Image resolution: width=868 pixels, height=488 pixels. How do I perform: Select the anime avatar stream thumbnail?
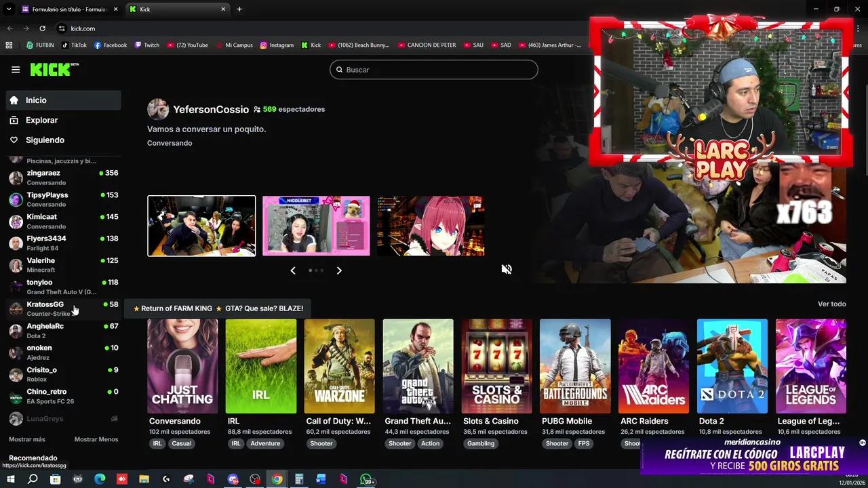431,226
